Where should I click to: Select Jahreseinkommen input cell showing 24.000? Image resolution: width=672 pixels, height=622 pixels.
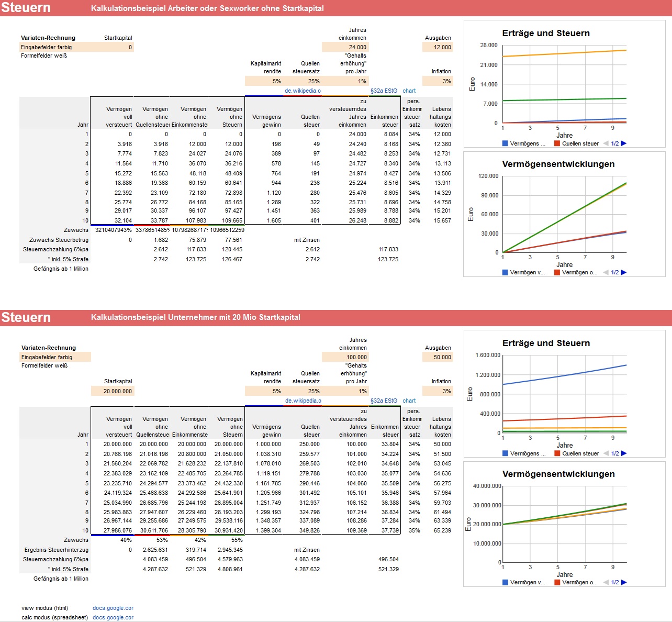tap(345, 47)
